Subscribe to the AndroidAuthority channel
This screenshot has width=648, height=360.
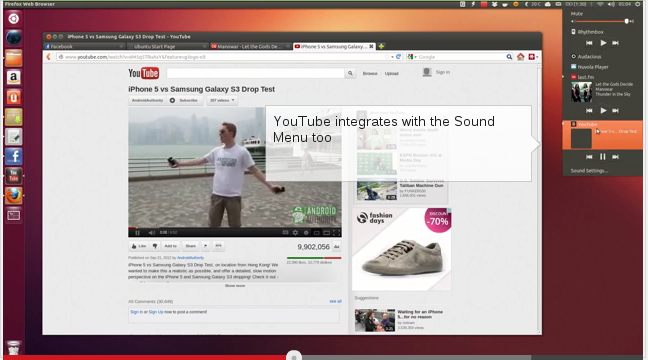(184, 100)
